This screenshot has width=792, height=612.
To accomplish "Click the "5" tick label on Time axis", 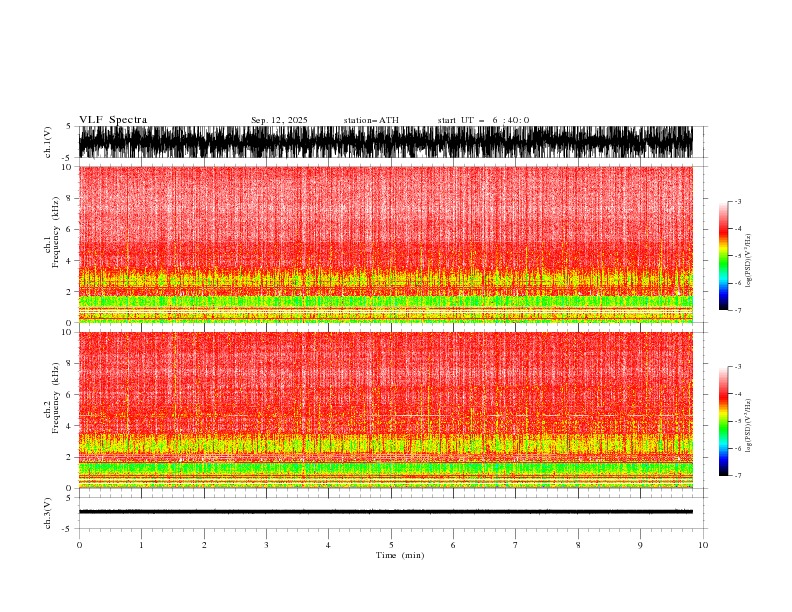I will 391,545.
